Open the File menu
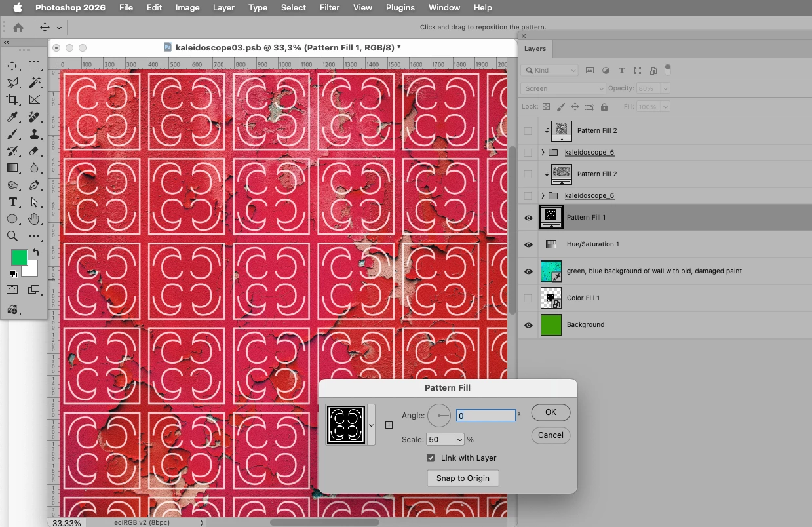The height and width of the screenshot is (527, 812). coord(126,7)
